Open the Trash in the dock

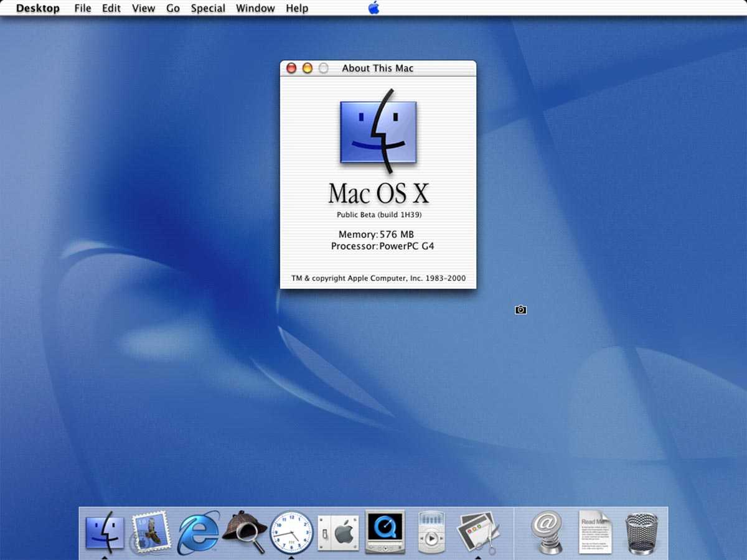pyautogui.click(x=641, y=533)
